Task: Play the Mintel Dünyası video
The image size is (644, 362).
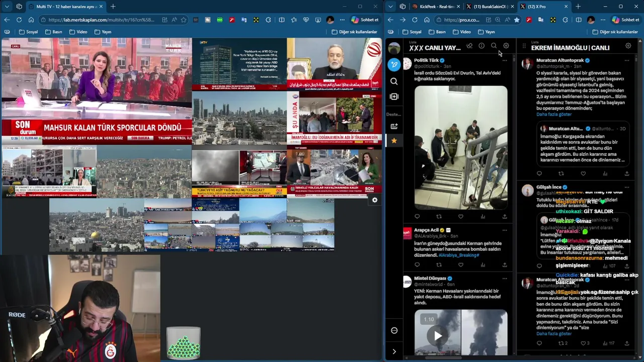Action: 438,336
